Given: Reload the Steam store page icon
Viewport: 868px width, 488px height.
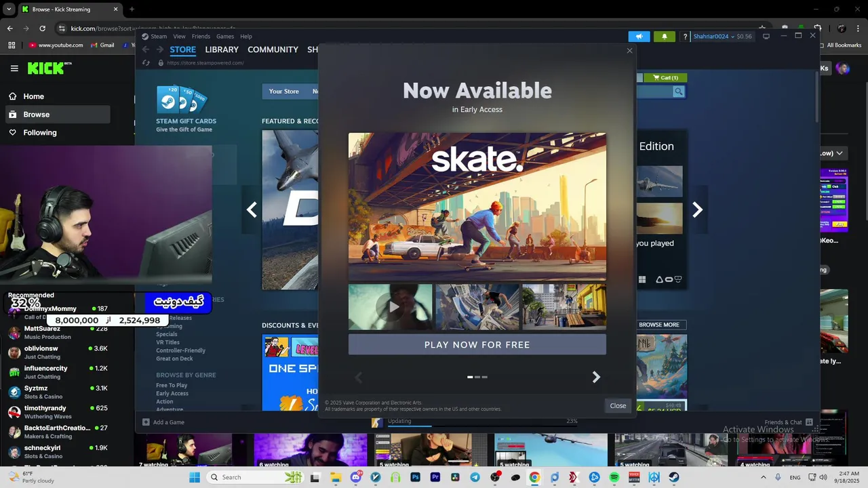Looking at the screenshot, I should pyautogui.click(x=146, y=63).
